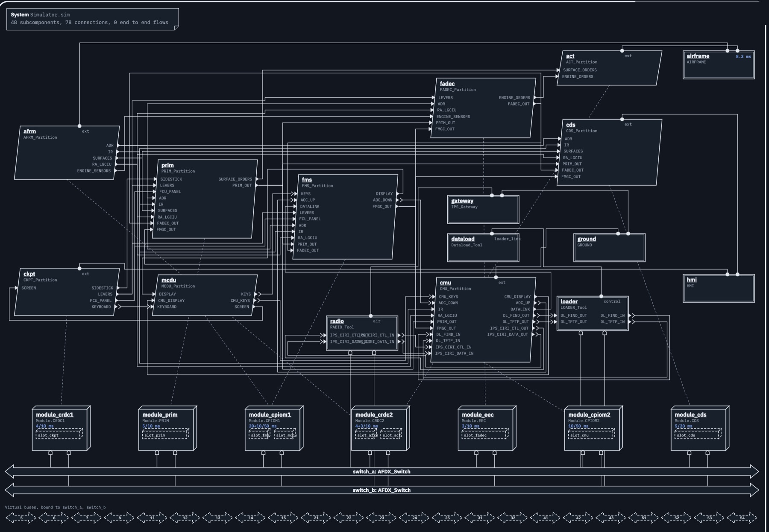Click the slot_fadec slot box
Image resolution: width=769 pixels, height=532 pixels.
point(485,434)
